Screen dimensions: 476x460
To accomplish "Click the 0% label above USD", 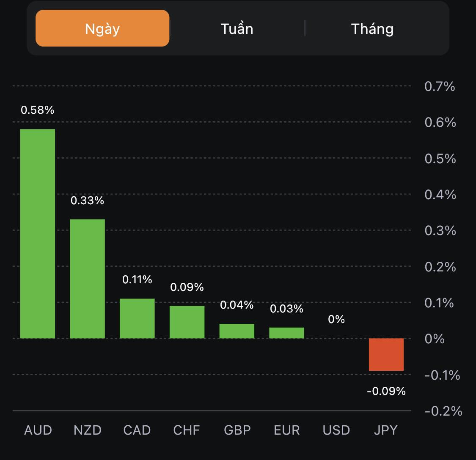I will click(336, 319).
